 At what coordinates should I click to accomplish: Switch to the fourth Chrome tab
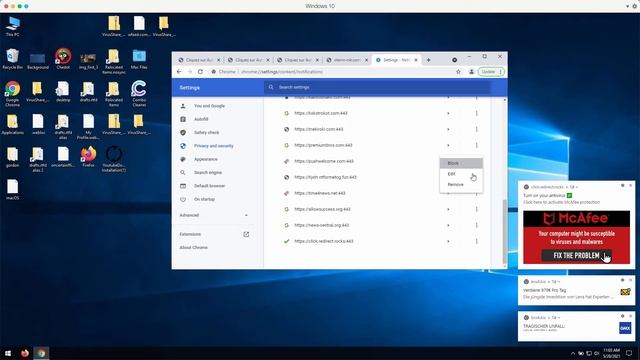(x=347, y=60)
